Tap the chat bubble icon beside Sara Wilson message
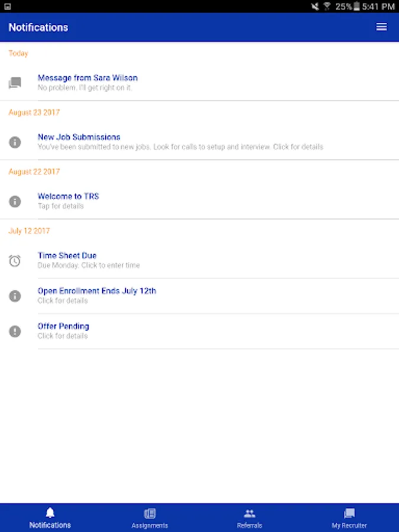This screenshot has width=399, height=532. click(15, 83)
